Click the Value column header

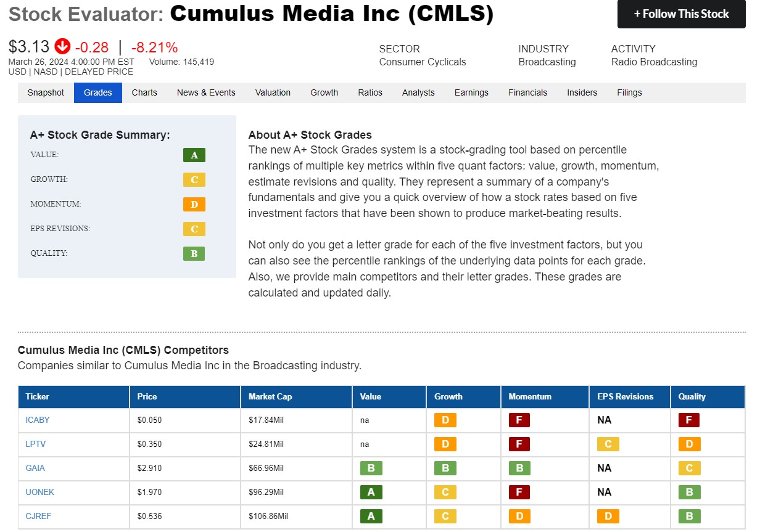(x=389, y=396)
